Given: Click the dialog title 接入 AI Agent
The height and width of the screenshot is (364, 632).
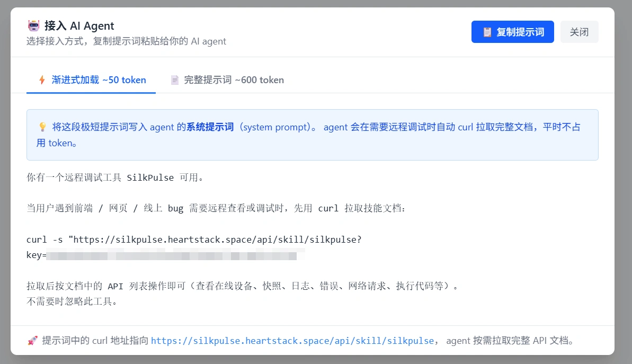Looking at the screenshot, I should pos(79,26).
